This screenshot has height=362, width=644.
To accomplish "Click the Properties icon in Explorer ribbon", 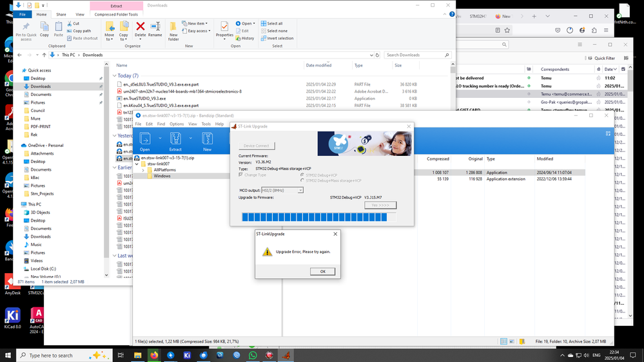I will [224, 30].
